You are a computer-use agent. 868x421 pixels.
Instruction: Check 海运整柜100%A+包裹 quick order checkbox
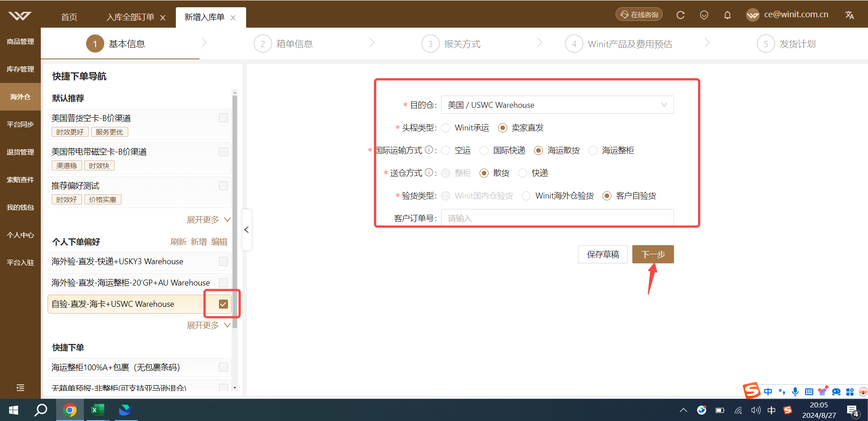pyautogui.click(x=223, y=367)
